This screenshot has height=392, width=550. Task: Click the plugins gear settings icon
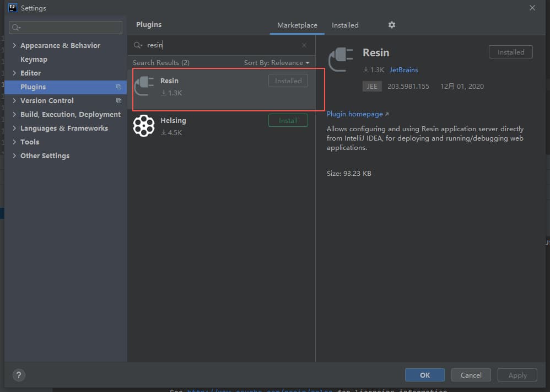coord(392,25)
